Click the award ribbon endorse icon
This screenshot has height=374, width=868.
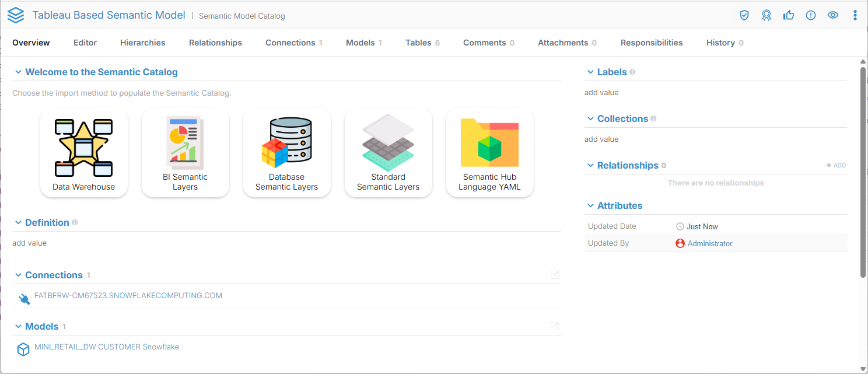pos(766,15)
